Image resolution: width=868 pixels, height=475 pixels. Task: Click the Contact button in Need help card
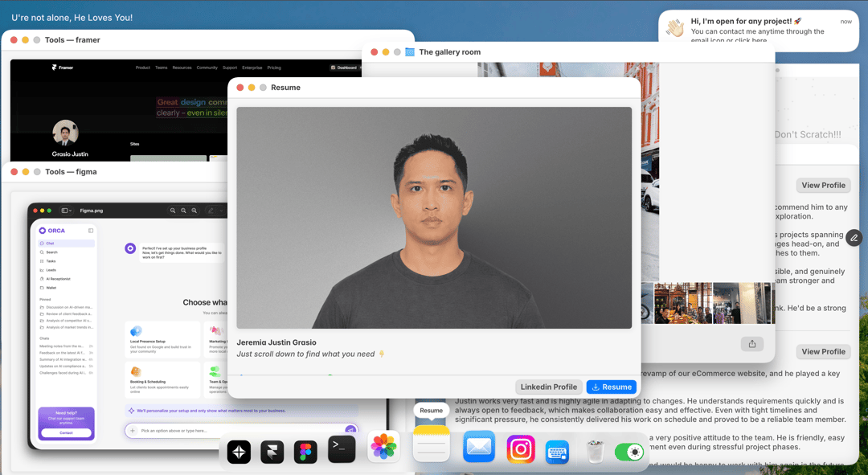coord(66,433)
